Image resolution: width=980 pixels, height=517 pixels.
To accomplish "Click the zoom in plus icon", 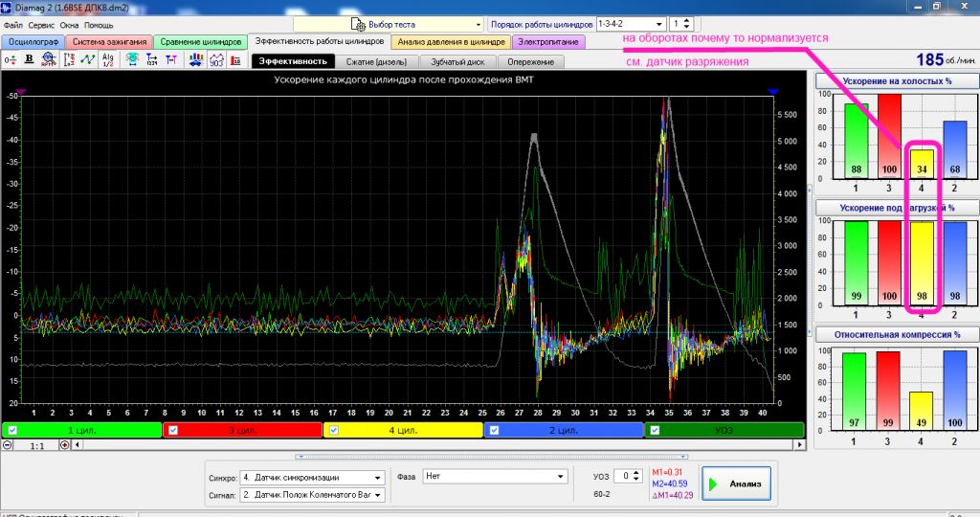I will [x=64, y=445].
